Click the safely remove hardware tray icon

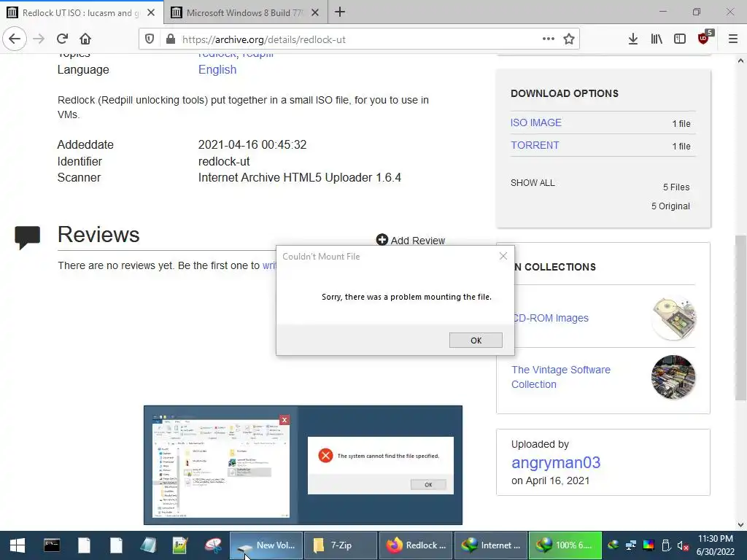[x=666, y=545]
